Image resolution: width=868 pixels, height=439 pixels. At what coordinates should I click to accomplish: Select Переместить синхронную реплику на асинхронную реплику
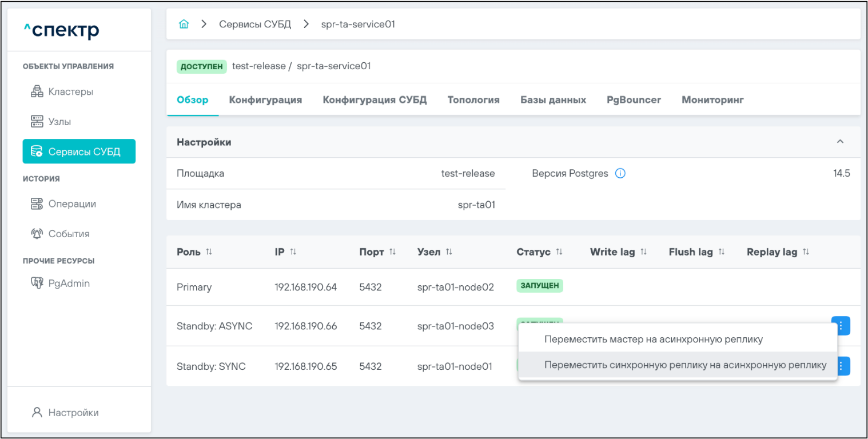(685, 365)
